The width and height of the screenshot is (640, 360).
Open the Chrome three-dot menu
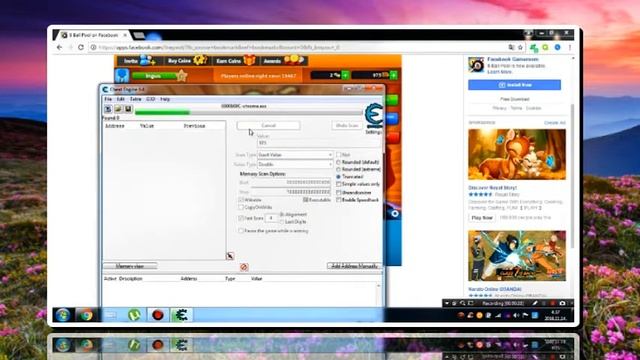(570, 47)
